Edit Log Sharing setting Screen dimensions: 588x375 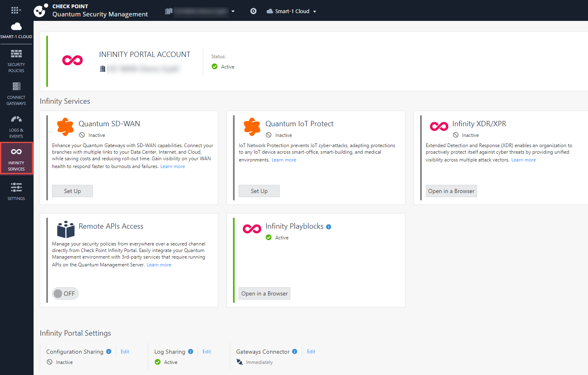click(x=207, y=352)
